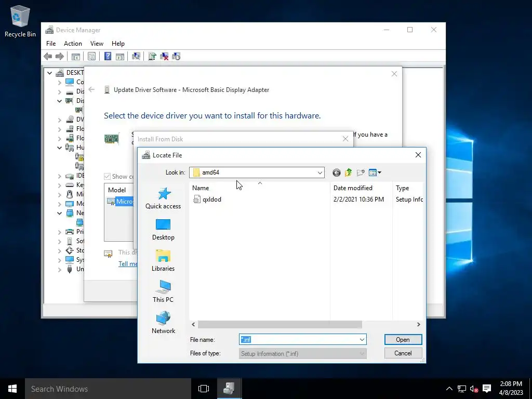Viewport: 532px width, 399px height.
Task: Open Quick access in places bar
Action: tap(163, 198)
